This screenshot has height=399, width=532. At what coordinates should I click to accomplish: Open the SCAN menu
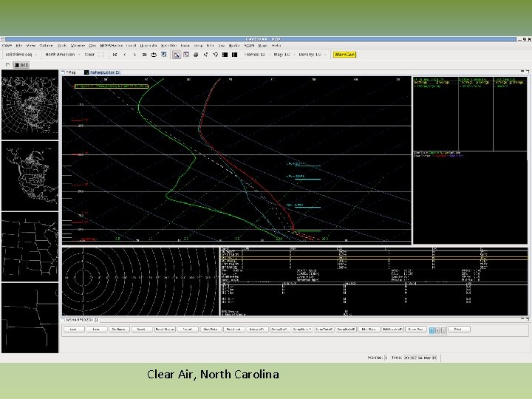(250, 46)
